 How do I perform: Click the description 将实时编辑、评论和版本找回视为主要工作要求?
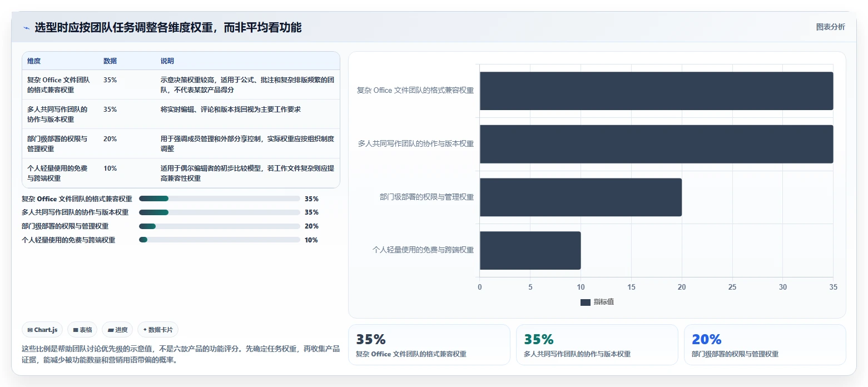(x=231, y=110)
